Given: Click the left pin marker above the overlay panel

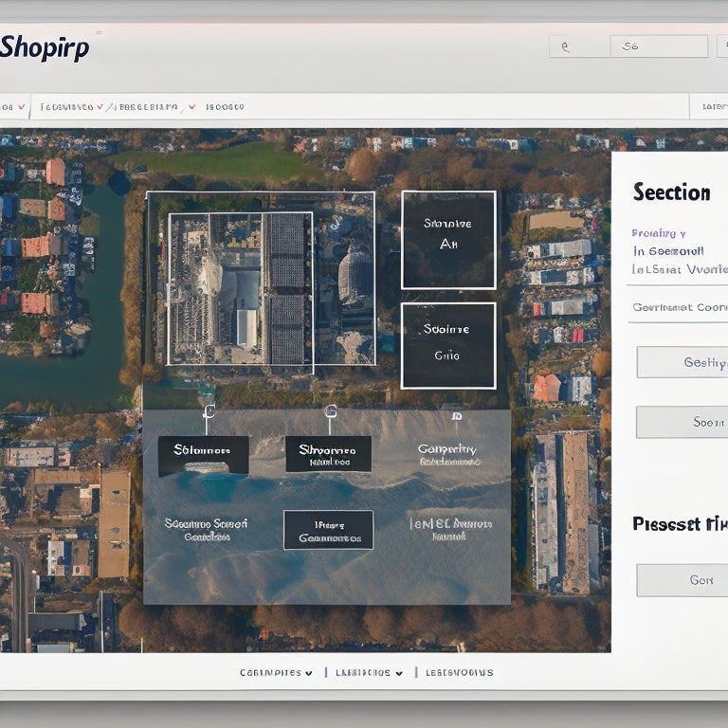Looking at the screenshot, I should pos(209,411).
